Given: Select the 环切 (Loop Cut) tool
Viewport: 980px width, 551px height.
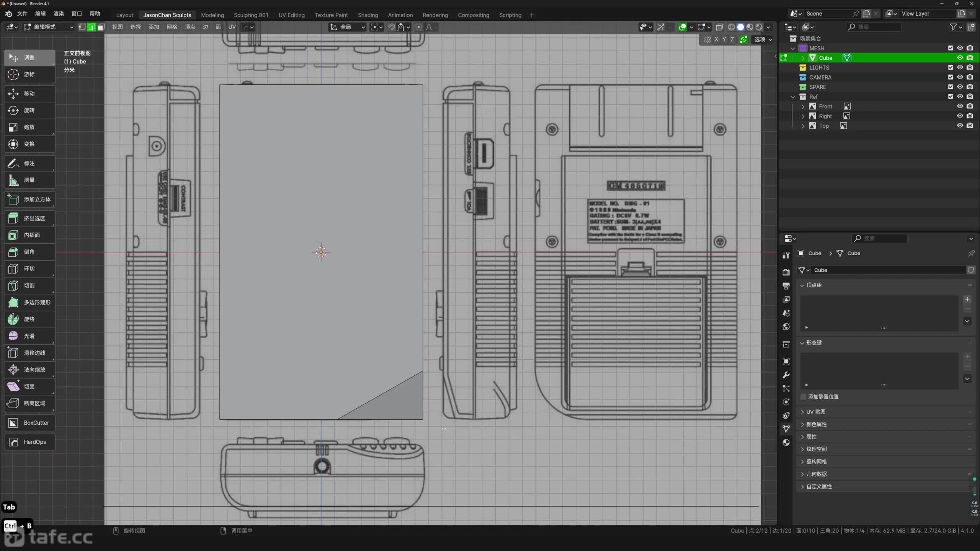Looking at the screenshot, I should point(30,269).
